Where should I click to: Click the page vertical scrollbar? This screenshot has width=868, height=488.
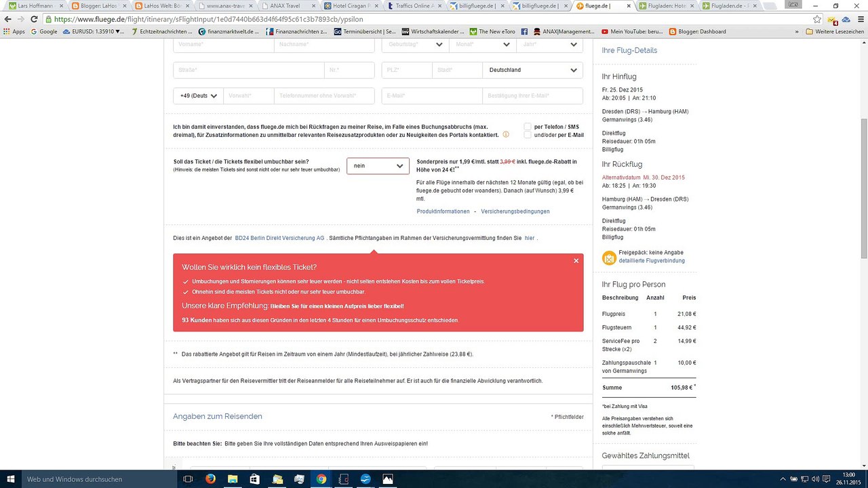pyautogui.click(x=863, y=187)
